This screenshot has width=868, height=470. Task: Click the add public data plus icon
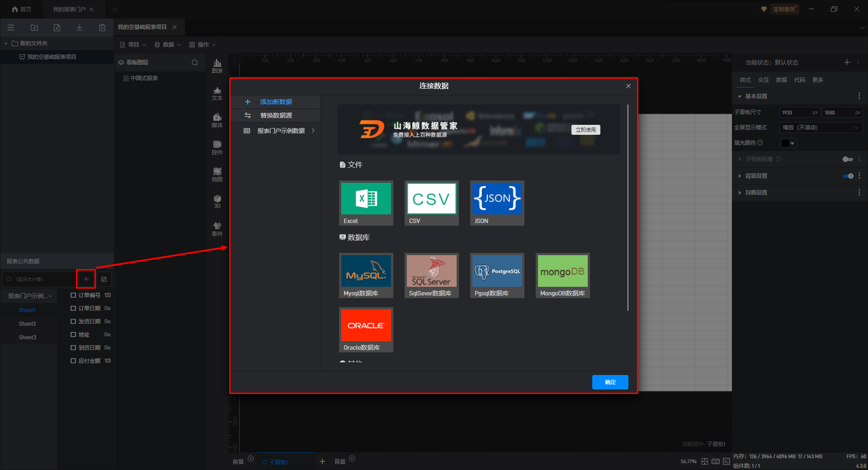(x=86, y=279)
